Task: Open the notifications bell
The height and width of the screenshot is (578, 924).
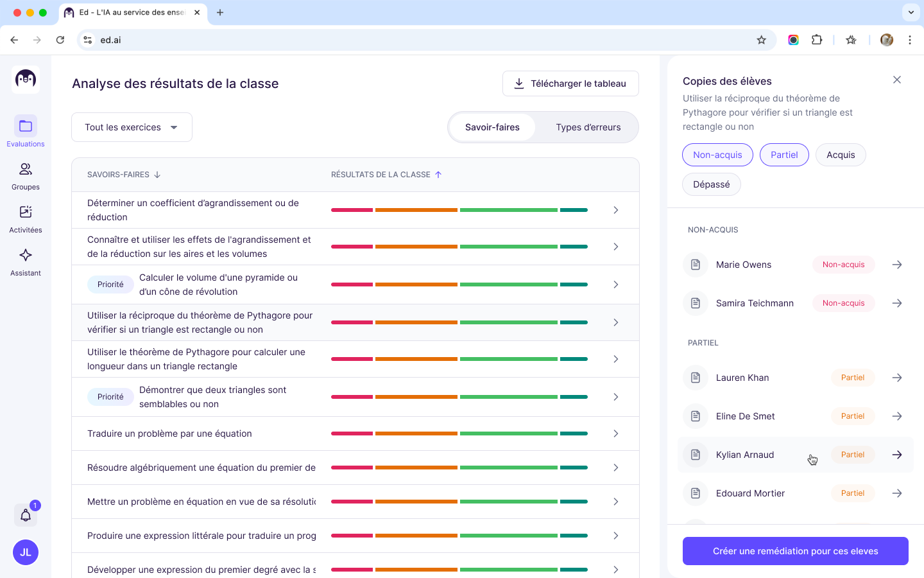Action: pos(26,515)
